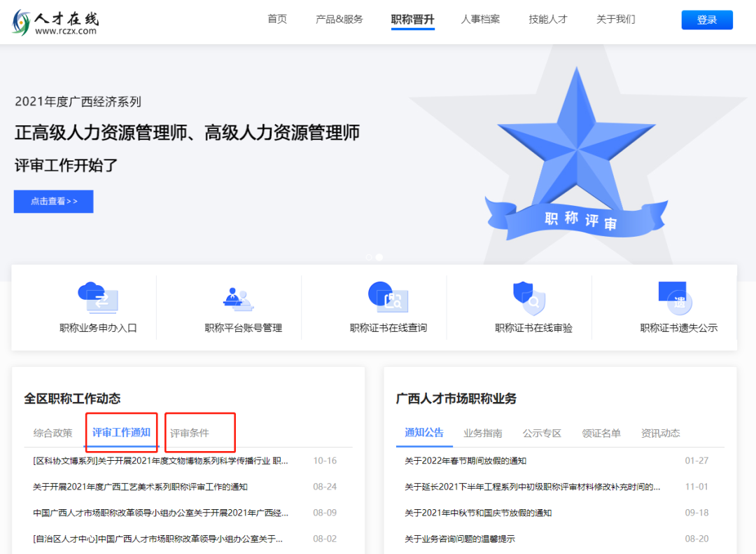This screenshot has width=756, height=554.
Task: Click the 职称平台账号管理 label
Action: [244, 328]
